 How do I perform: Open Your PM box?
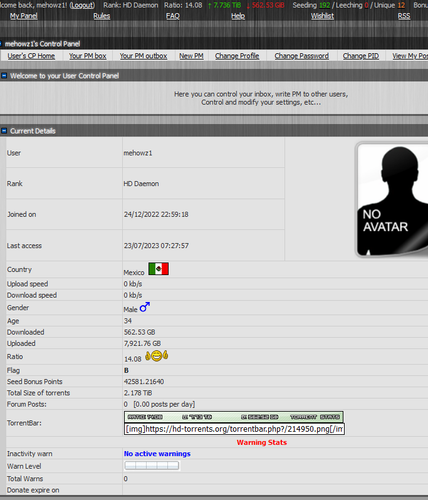(x=88, y=56)
